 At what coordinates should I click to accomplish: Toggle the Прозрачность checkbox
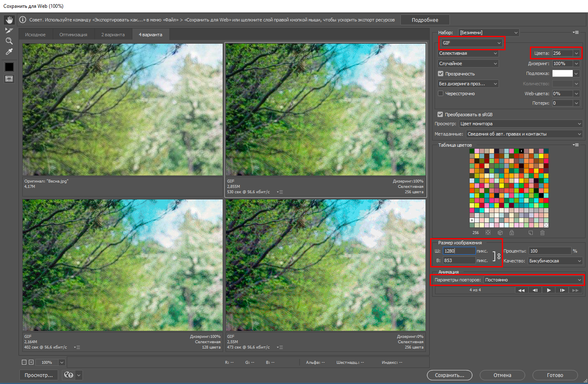(440, 74)
